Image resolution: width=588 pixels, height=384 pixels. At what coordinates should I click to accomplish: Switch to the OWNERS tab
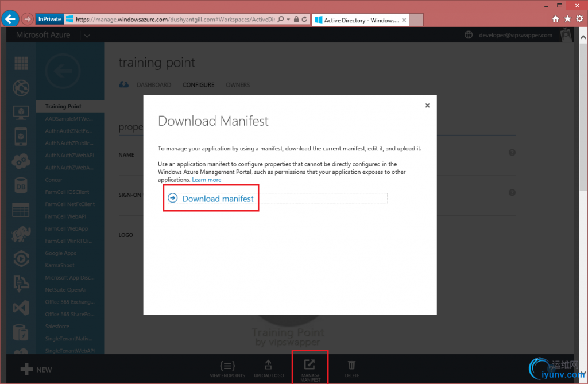pyautogui.click(x=238, y=85)
